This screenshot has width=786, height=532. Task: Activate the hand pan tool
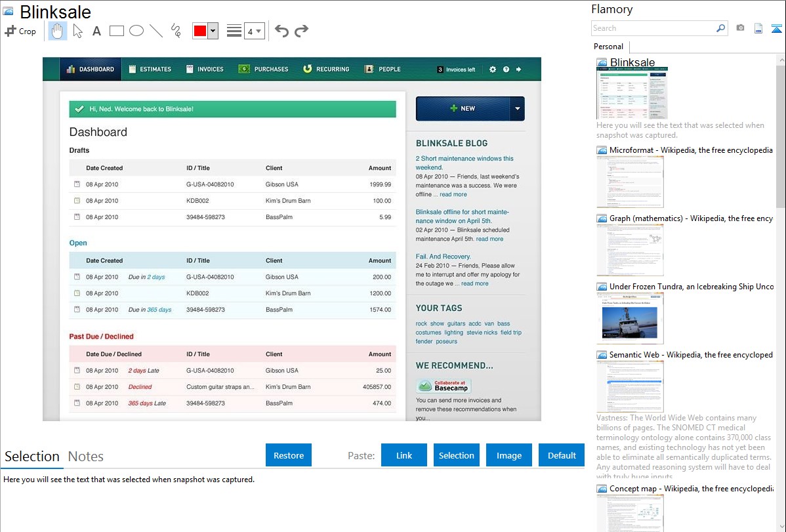(58, 31)
